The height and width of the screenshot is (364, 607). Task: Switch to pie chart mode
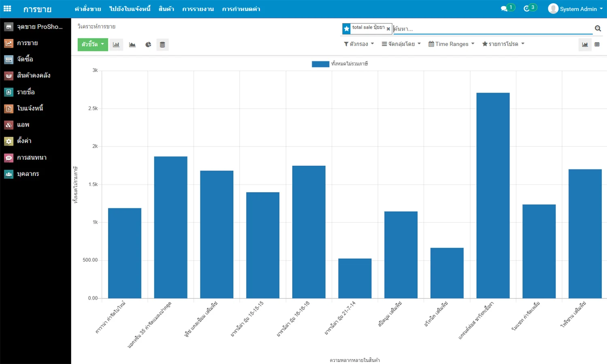tap(148, 44)
